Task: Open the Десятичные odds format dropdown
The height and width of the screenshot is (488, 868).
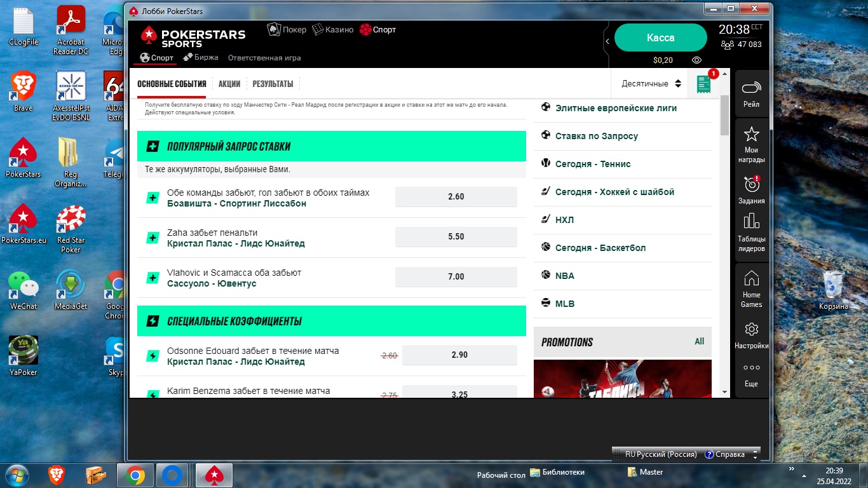Action: [x=651, y=84]
